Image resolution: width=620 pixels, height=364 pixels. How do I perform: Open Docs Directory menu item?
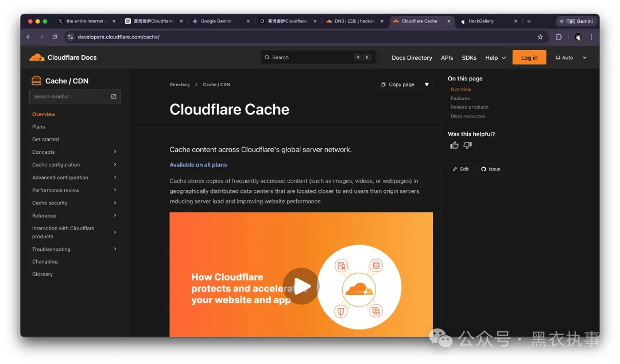coord(412,57)
